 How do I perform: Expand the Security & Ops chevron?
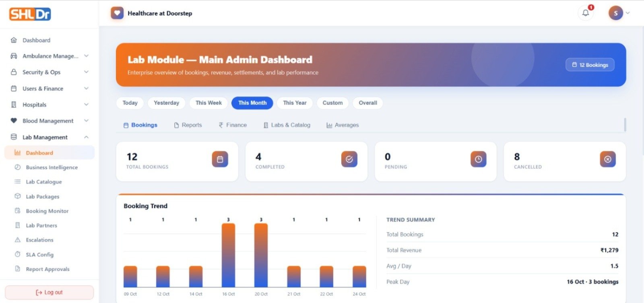86,72
